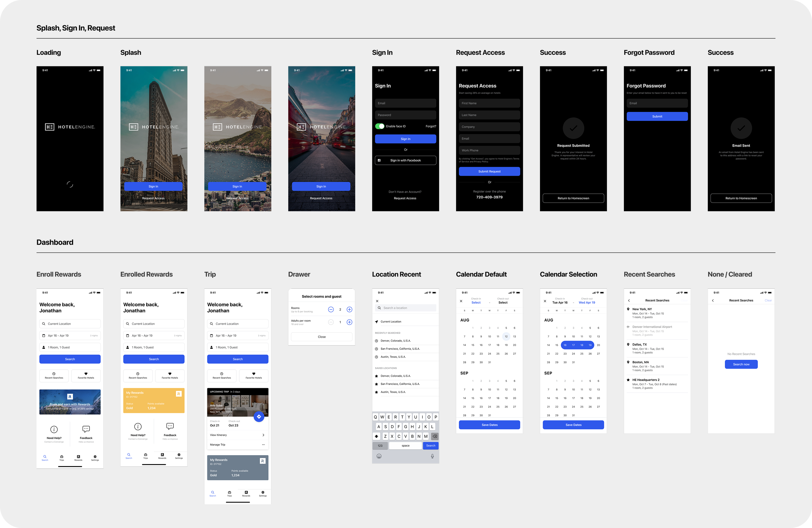Image resolution: width=812 pixels, height=528 pixels.
Task: Open the yellow My Rewards card
Action: [x=154, y=400]
